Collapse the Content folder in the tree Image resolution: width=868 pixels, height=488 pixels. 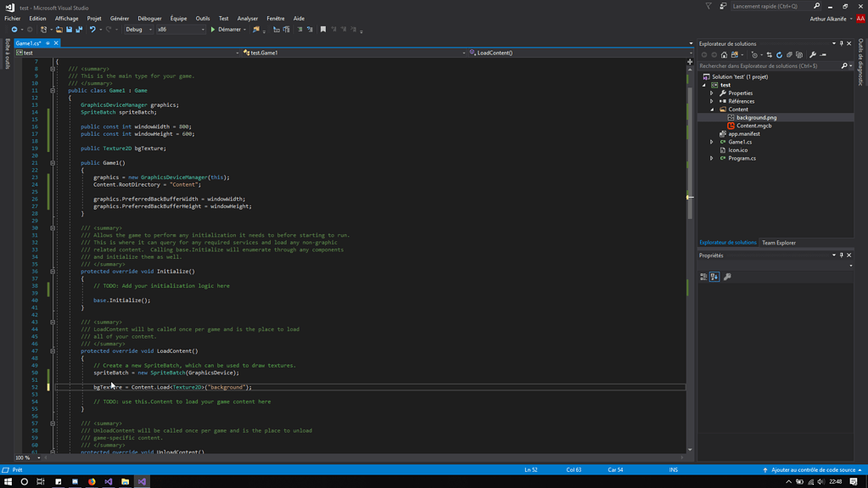click(x=712, y=109)
